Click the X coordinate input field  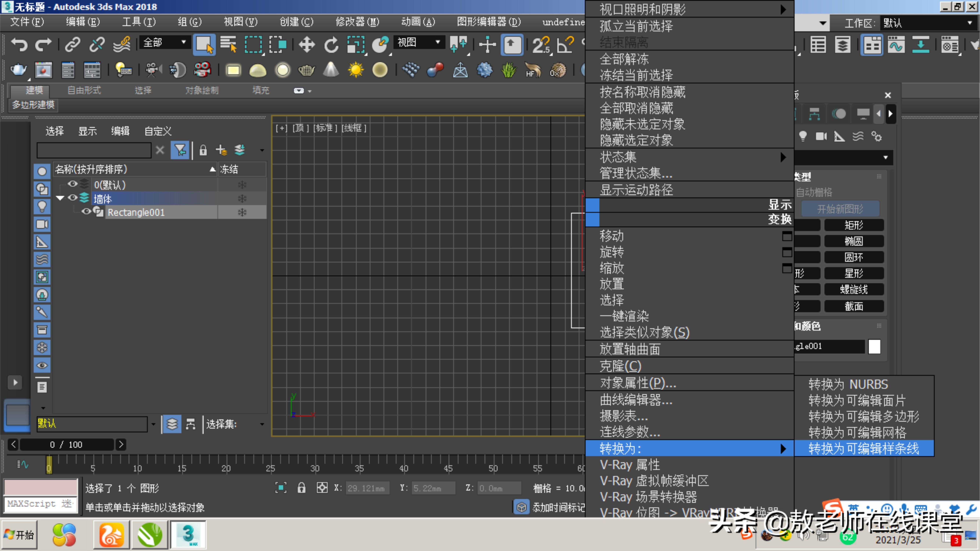click(367, 488)
